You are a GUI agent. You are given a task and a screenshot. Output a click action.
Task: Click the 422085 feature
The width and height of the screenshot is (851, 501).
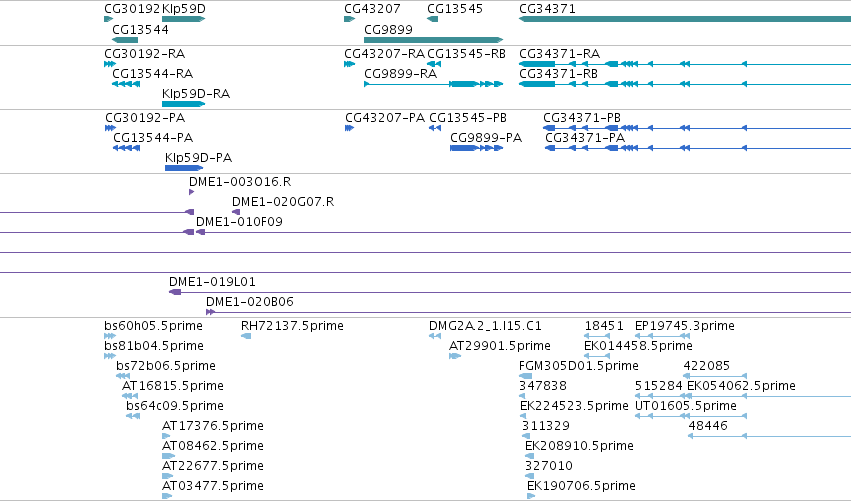click(715, 376)
